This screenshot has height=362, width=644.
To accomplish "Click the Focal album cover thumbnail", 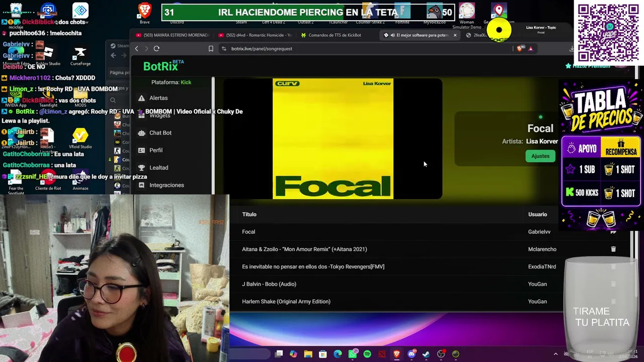I will (333, 139).
